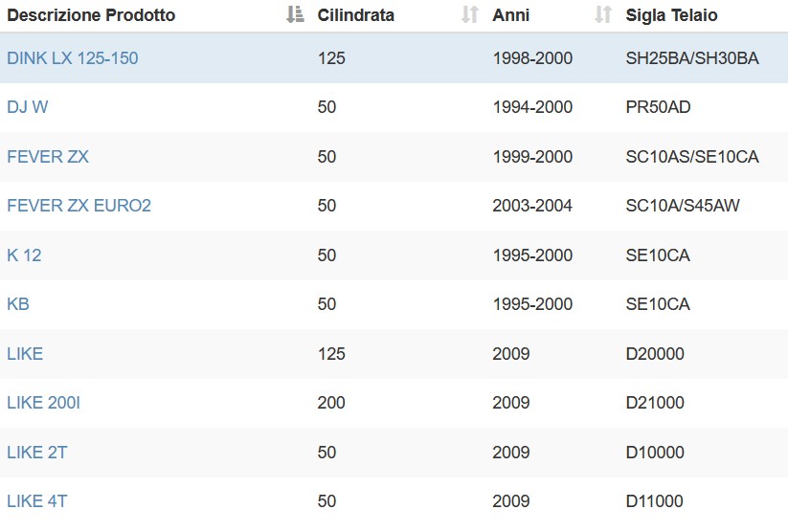Screen dimensions: 788x532
Task: Click the Anni column sort arrows
Action: [603, 15]
